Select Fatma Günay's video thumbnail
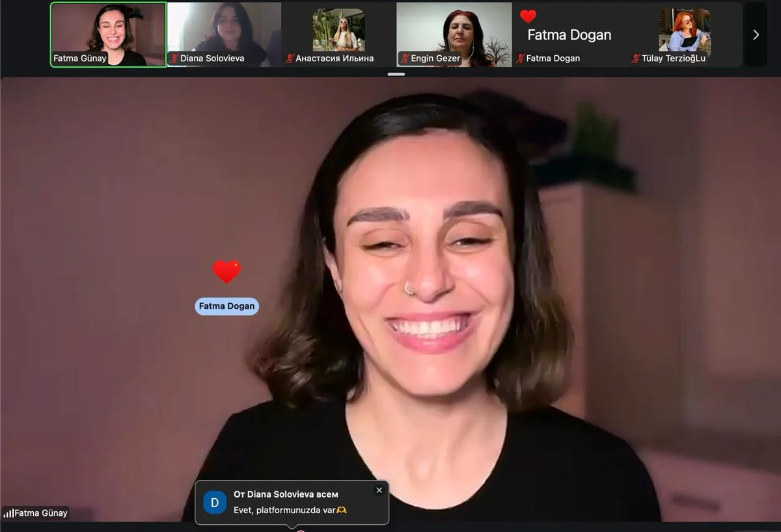Viewport: 781px width, 532px height. (108, 34)
